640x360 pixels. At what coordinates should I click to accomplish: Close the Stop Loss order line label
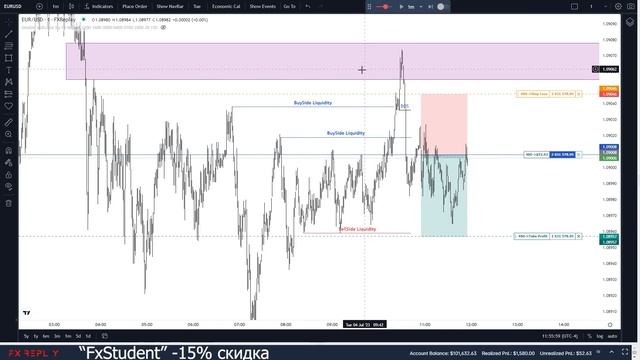coord(579,94)
